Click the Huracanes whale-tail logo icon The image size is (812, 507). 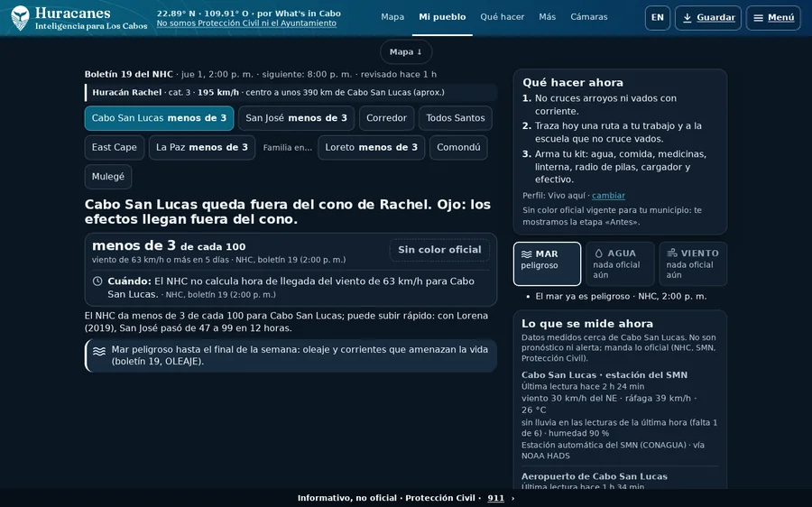coord(20,18)
